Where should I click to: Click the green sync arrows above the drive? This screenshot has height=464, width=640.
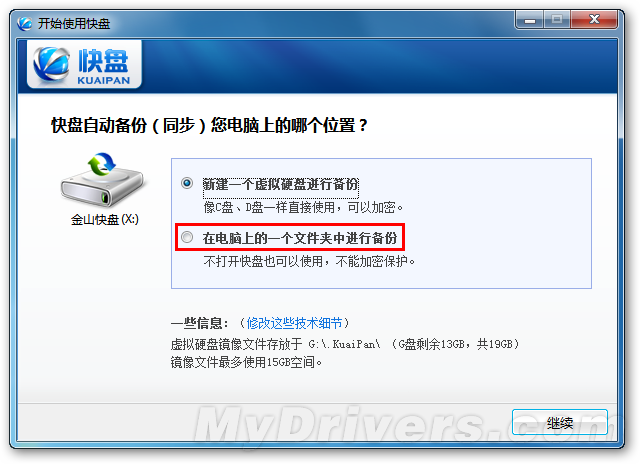pyautogui.click(x=102, y=164)
